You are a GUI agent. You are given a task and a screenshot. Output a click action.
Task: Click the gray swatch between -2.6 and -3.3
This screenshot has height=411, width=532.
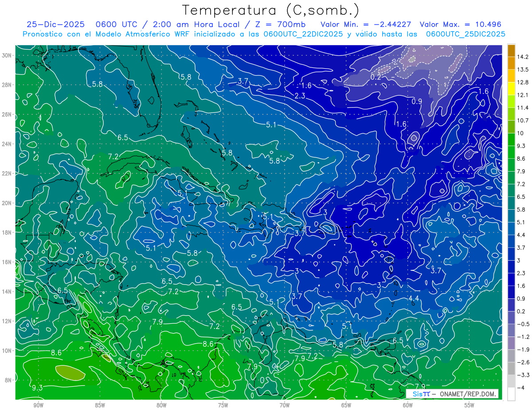(x=511, y=368)
